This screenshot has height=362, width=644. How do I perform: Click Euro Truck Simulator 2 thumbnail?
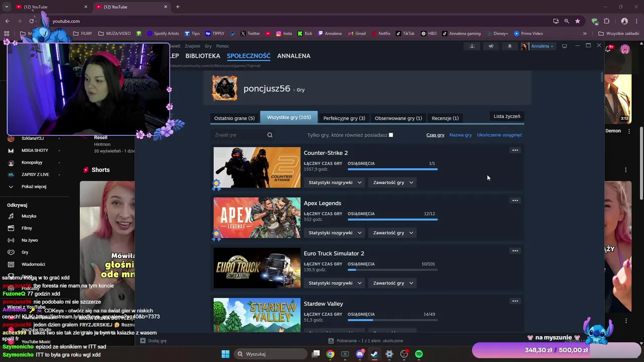[x=257, y=268]
